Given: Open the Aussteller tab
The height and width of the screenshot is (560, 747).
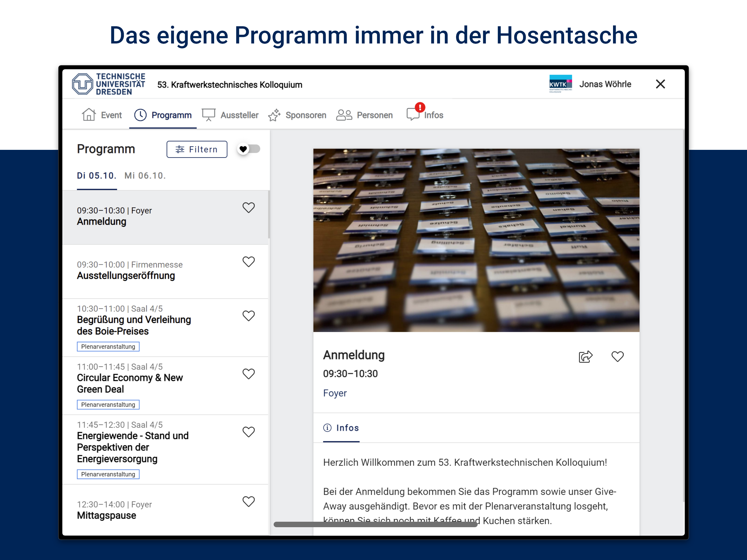Looking at the screenshot, I should tap(230, 115).
